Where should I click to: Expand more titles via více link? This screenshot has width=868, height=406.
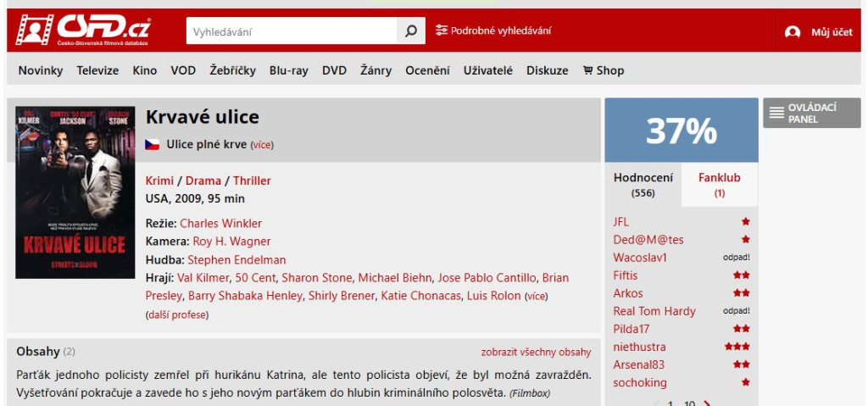pos(262,145)
